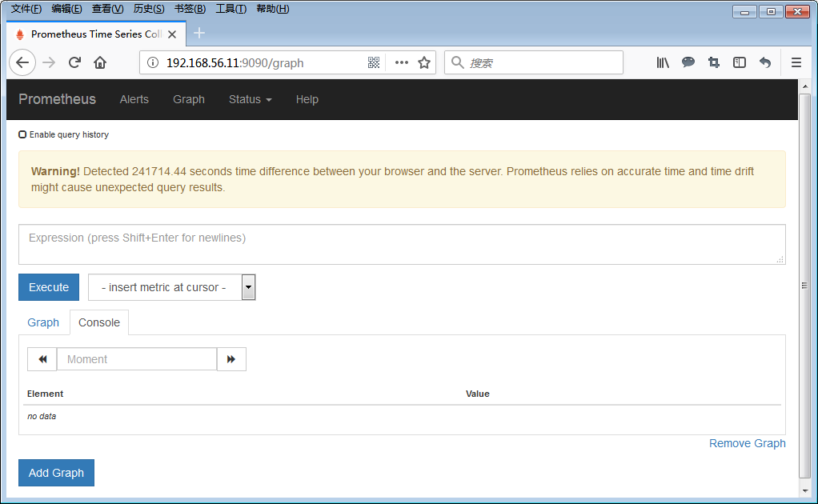Maximize the browser window
This screenshot has height=504, width=818.
coord(771,11)
